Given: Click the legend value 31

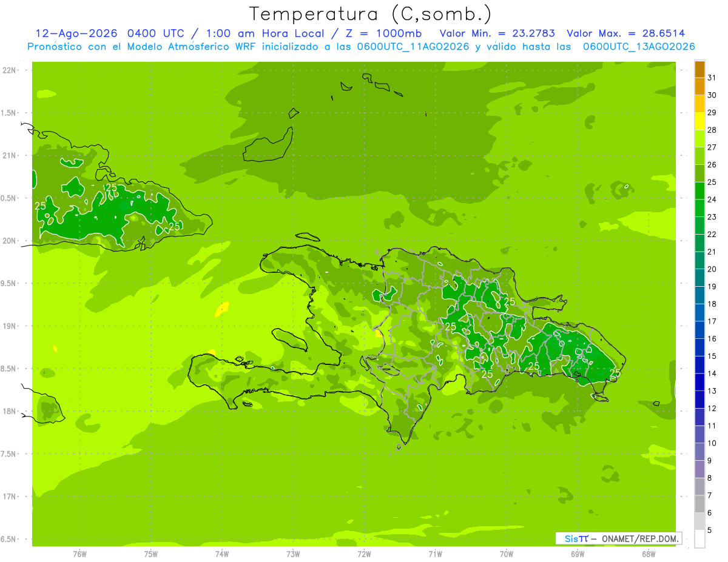Looking at the screenshot, I should point(712,77).
